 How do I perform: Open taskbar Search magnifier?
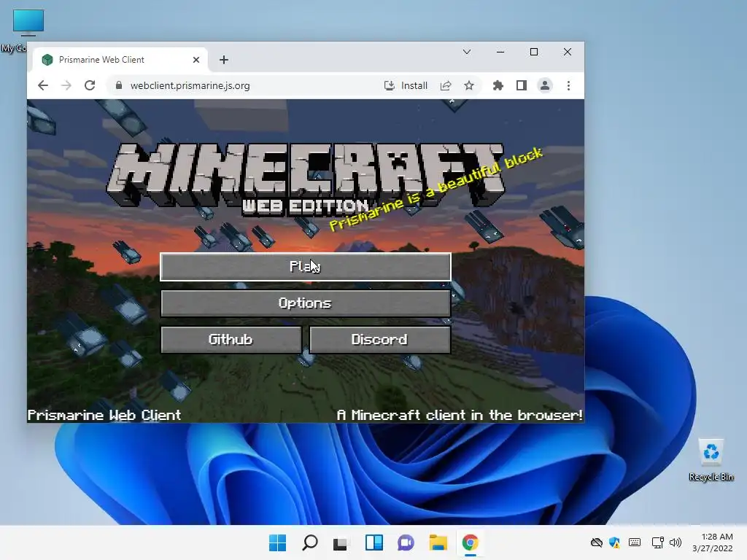click(x=310, y=542)
